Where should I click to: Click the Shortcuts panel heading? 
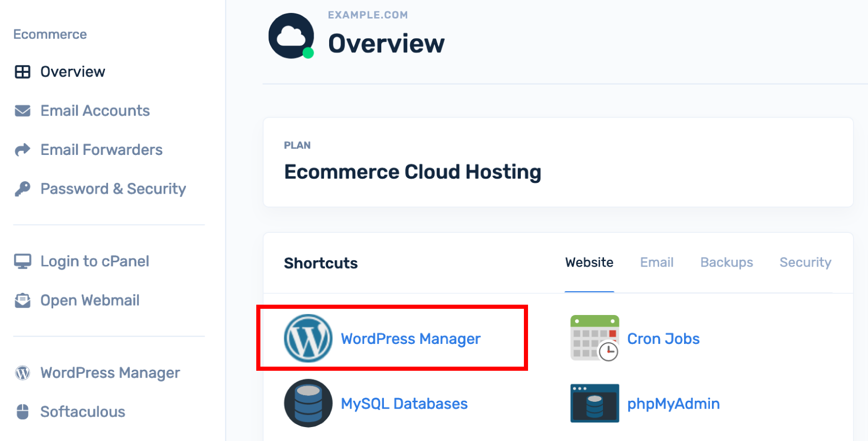(x=321, y=263)
